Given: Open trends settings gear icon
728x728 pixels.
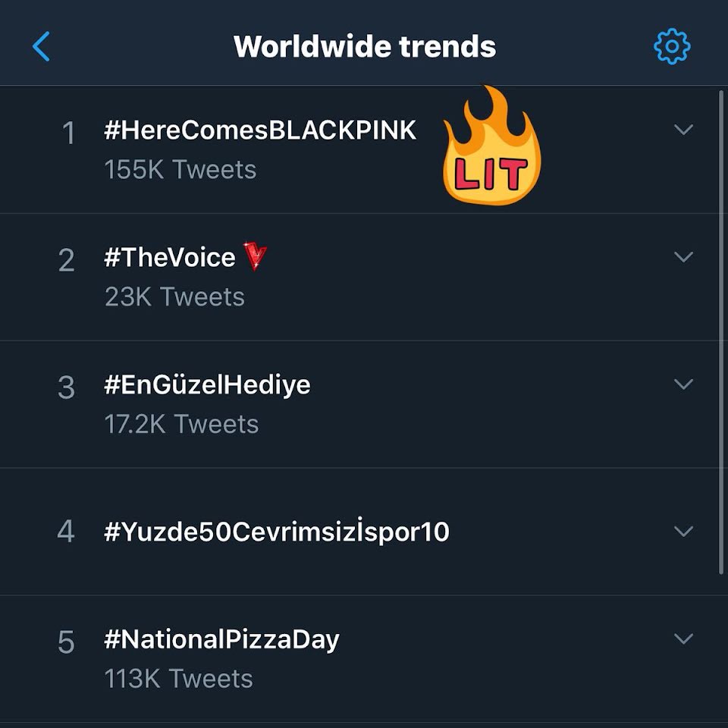Looking at the screenshot, I should click(x=671, y=47).
